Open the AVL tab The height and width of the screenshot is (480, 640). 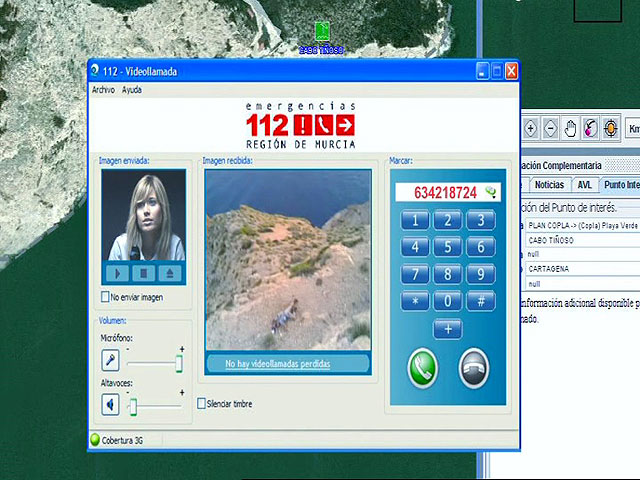[585, 185]
